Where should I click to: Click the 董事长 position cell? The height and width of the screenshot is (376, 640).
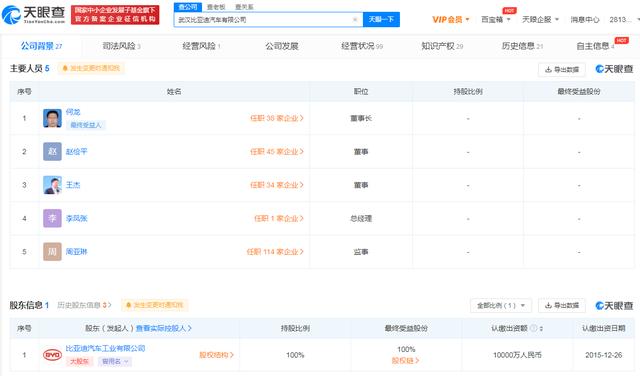tap(361, 118)
